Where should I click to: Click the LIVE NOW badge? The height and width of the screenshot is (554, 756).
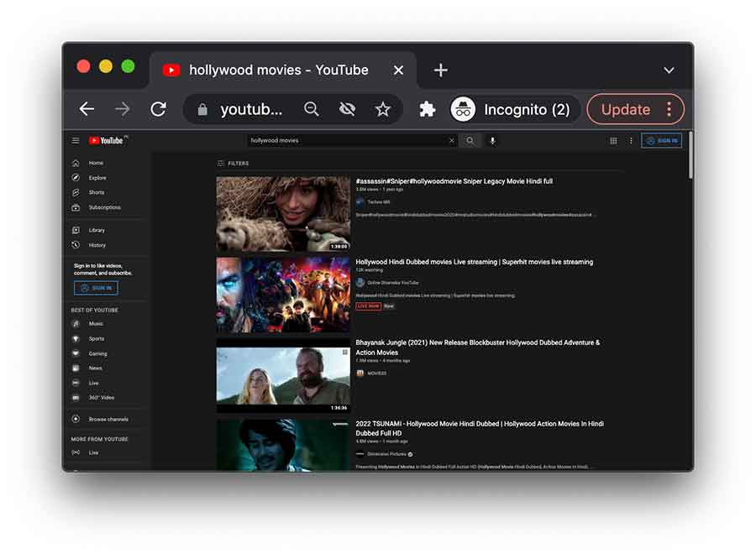pyautogui.click(x=369, y=306)
